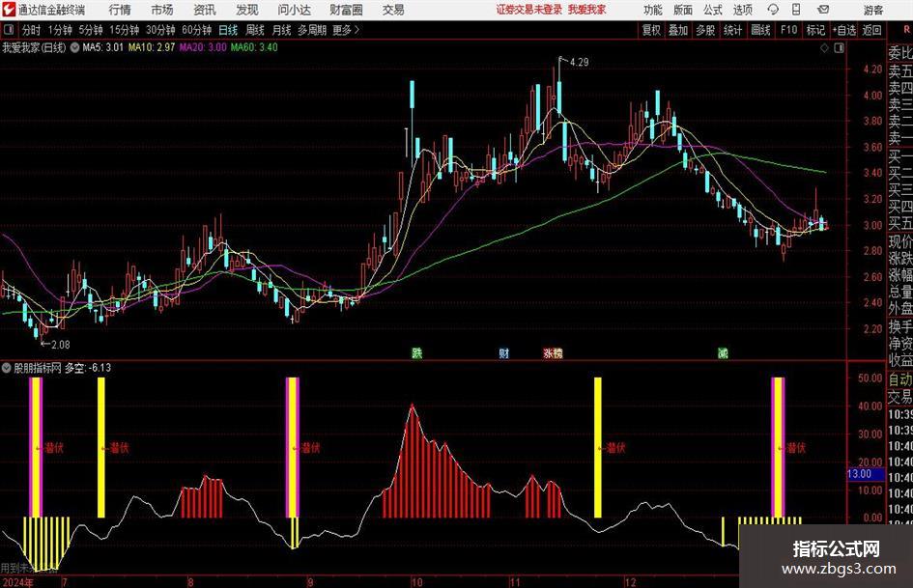The width and height of the screenshot is (913, 588).
Task: Open the 市场 menu
Action: [162, 10]
